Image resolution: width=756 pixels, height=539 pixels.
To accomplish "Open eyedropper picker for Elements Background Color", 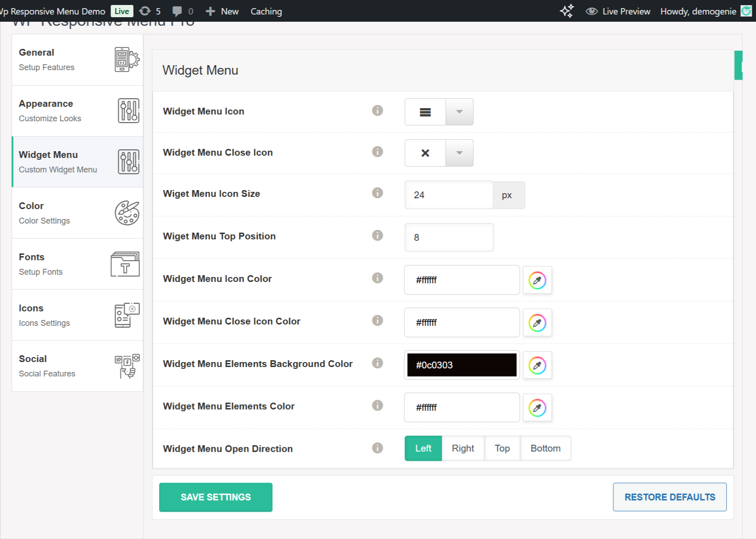I will (537, 365).
